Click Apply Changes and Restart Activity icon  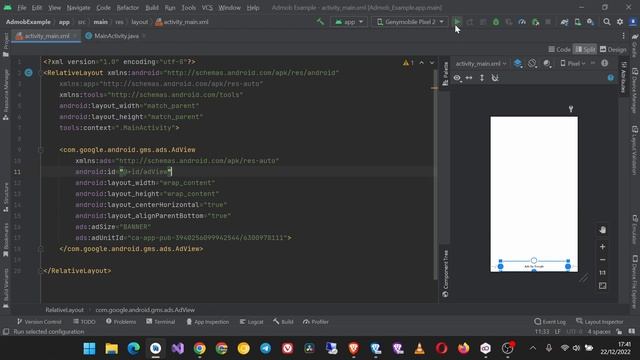(470, 22)
